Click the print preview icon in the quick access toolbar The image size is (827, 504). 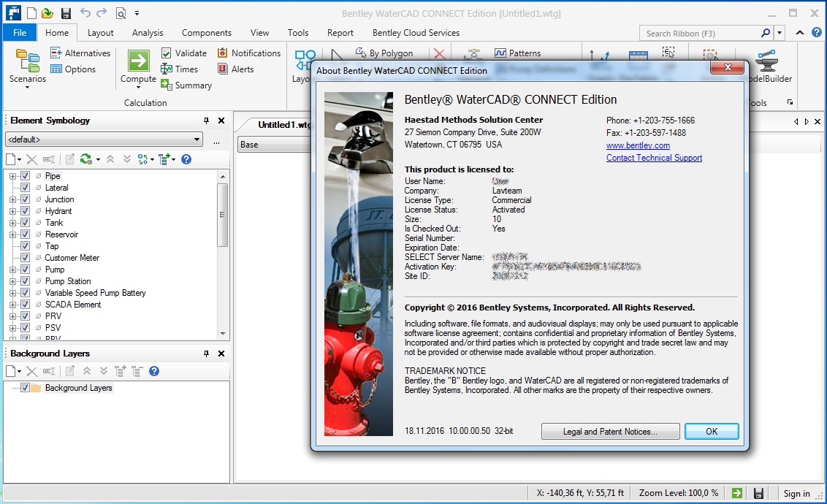[x=121, y=13]
